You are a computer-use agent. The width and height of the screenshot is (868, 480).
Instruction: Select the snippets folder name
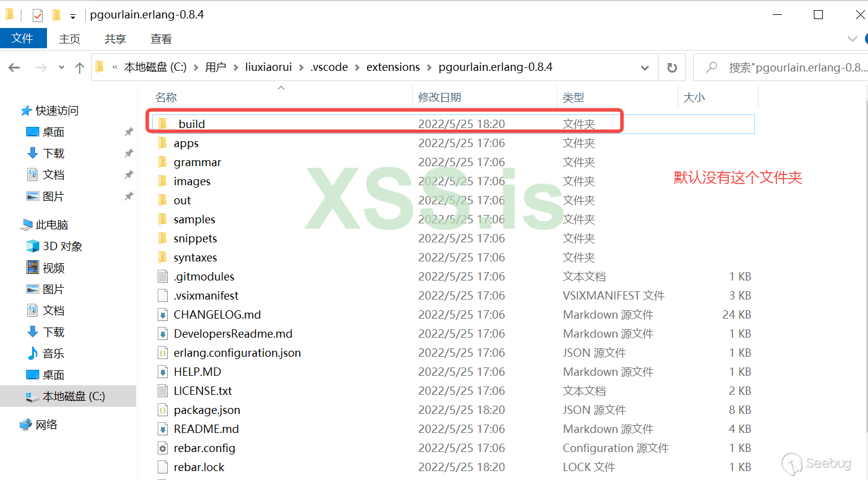(195, 238)
